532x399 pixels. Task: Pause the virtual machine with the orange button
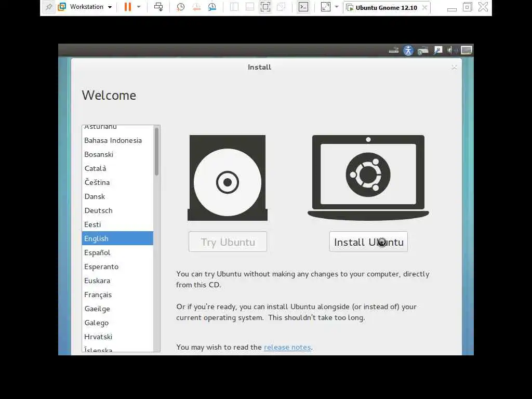[128, 7]
